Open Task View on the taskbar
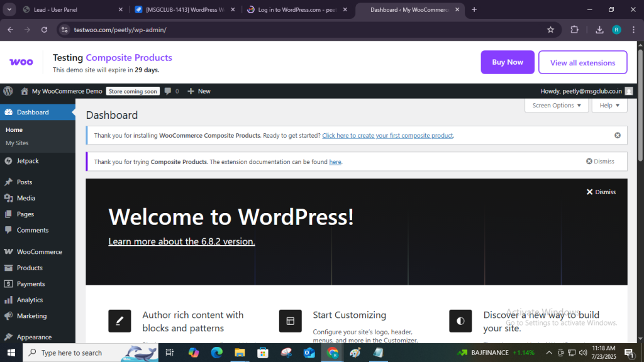Viewport: 644px width, 362px height. pyautogui.click(x=169, y=353)
